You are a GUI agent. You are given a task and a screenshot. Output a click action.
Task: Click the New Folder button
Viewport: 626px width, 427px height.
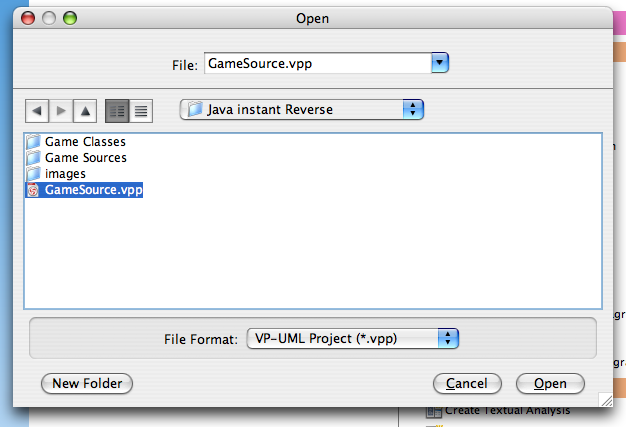tap(87, 384)
